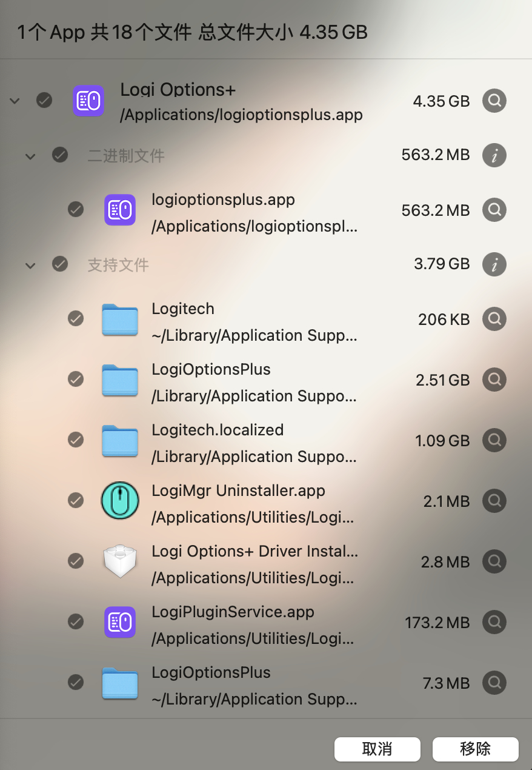This screenshot has height=770, width=532.
Task: Click the /Applications/logioptionsplus.app path text
Action: [x=242, y=115]
